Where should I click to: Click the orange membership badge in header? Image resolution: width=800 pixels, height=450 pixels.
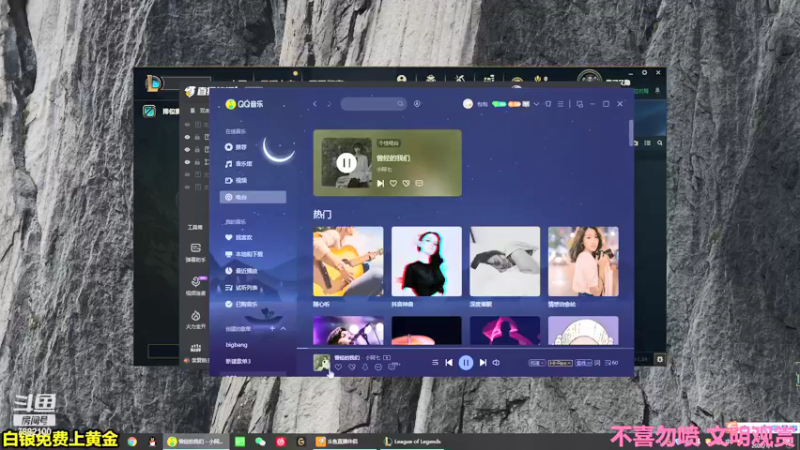point(514,104)
